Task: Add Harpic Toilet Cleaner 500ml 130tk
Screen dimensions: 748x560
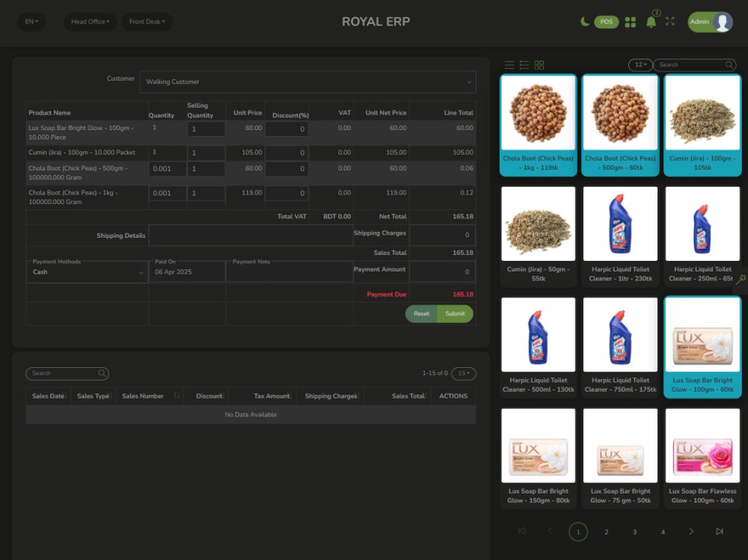Action: [538, 347]
